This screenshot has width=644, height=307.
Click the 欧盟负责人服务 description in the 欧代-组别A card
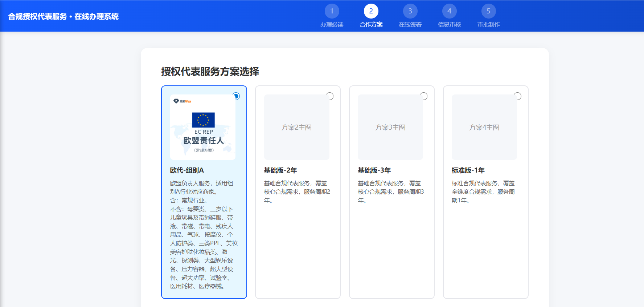click(204, 235)
